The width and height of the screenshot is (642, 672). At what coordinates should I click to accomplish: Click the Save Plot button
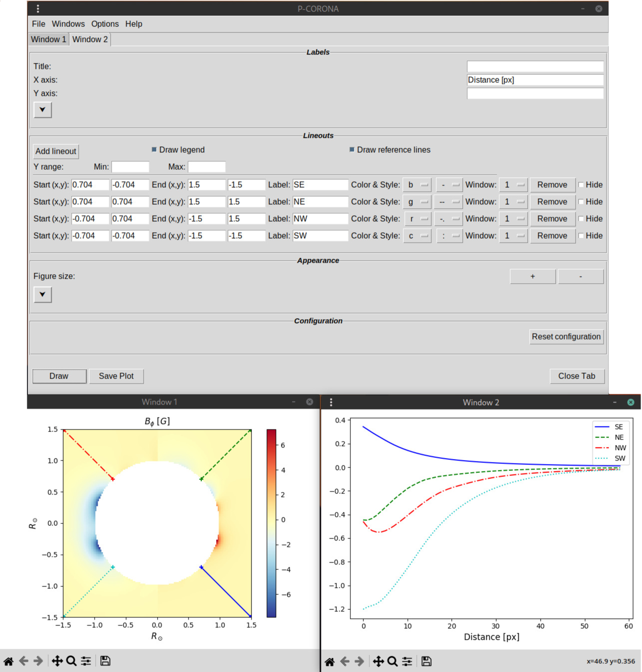point(117,376)
